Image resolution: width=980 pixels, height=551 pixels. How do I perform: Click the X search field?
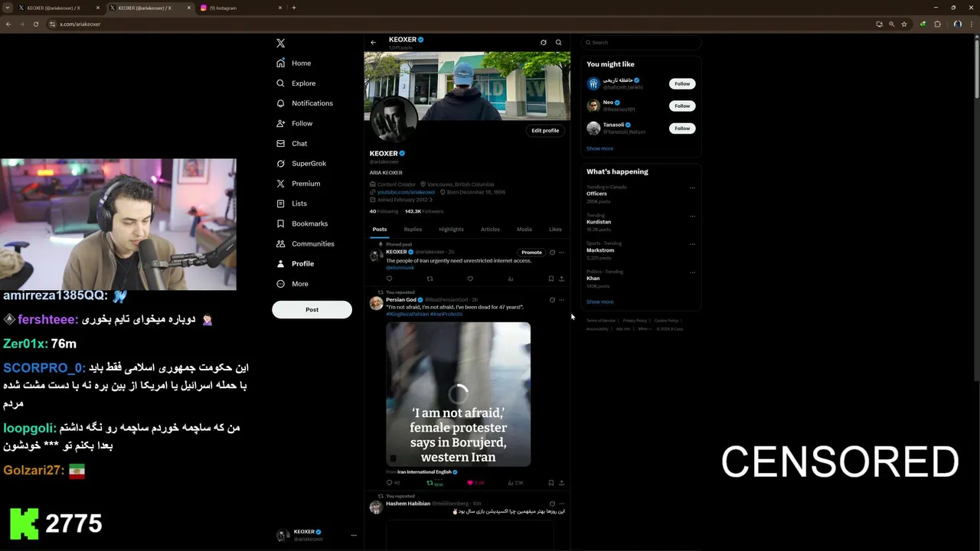pos(641,43)
